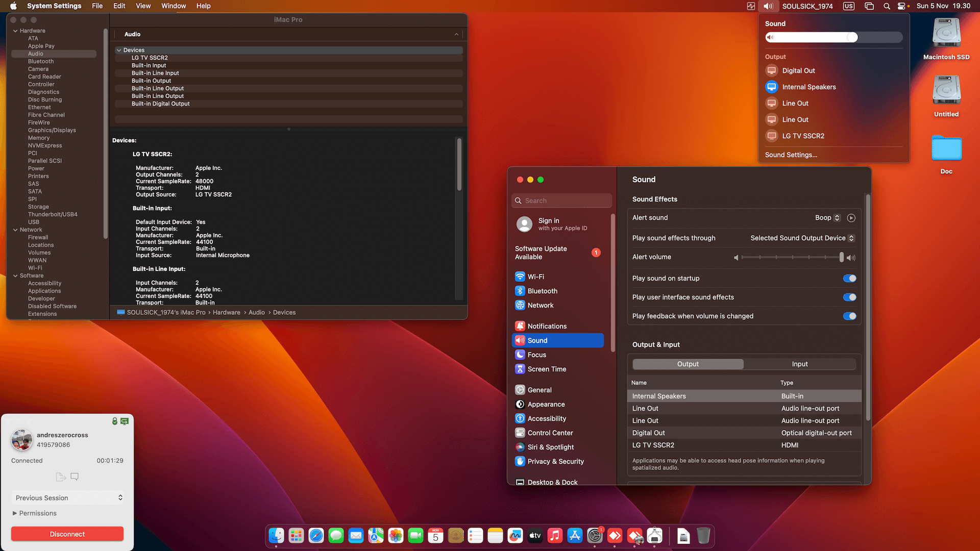Open Music app in the Dock
This screenshot has width=980, height=551.
(555, 536)
